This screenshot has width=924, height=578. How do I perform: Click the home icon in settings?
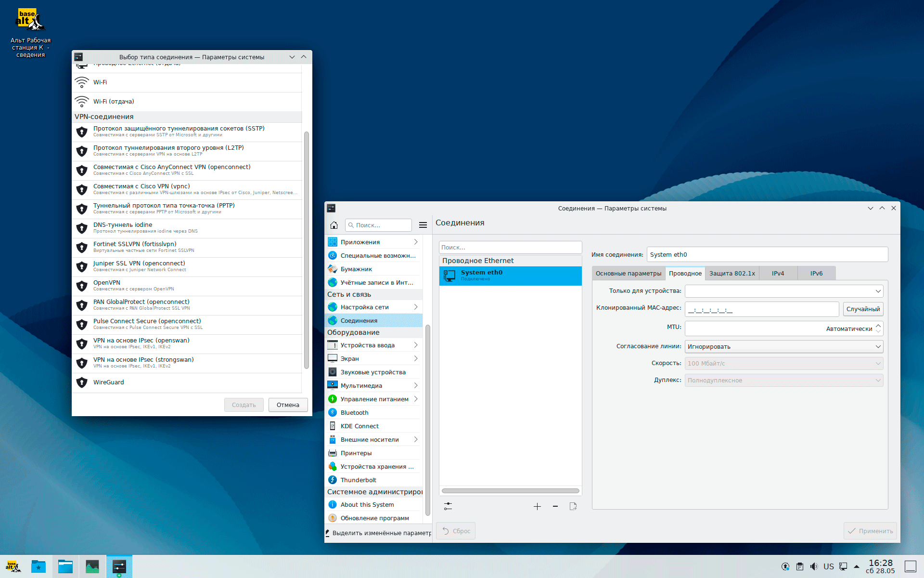(x=334, y=225)
